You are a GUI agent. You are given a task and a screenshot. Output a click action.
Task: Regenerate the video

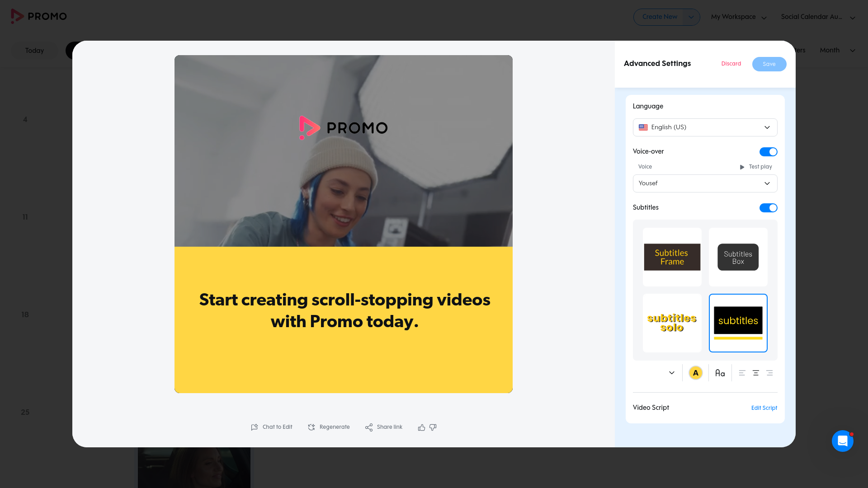pyautogui.click(x=329, y=427)
